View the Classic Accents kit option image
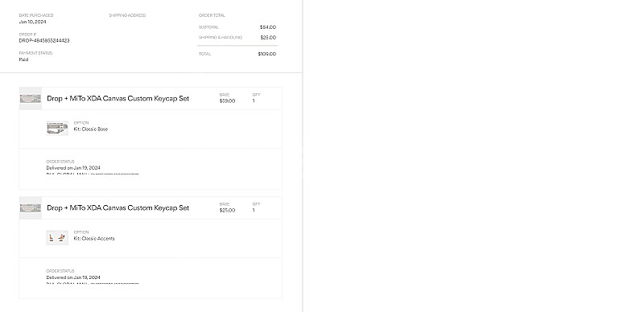This screenshot has height=312, width=644. click(x=57, y=238)
